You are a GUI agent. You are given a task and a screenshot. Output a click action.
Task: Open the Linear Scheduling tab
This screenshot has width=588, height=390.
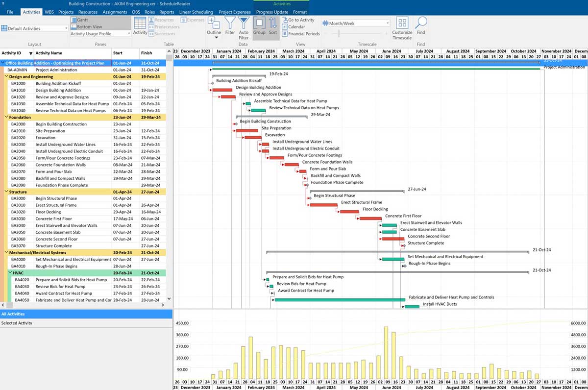click(196, 12)
